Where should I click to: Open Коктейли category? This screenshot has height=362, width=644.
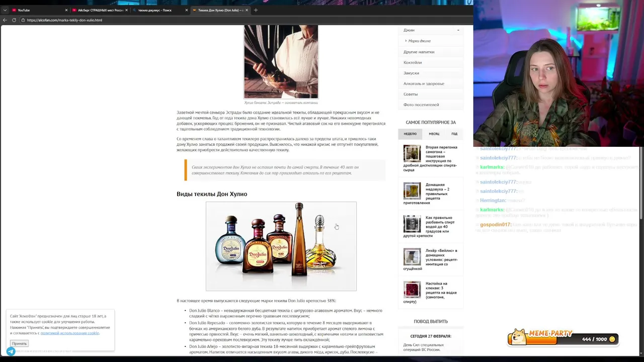click(x=413, y=62)
